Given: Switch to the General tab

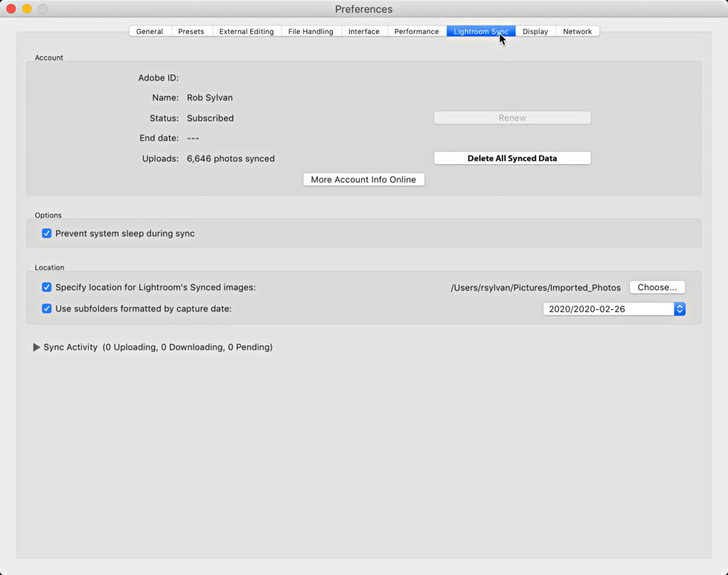Looking at the screenshot, I should 149,31.
